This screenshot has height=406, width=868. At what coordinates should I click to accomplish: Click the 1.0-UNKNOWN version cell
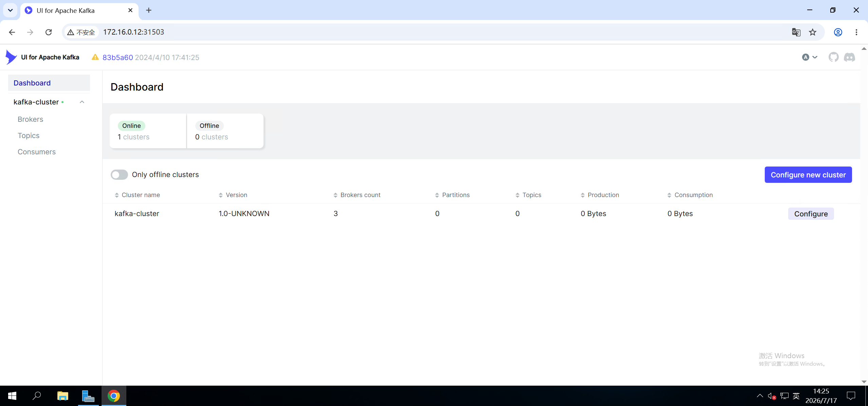click(244, 214)
